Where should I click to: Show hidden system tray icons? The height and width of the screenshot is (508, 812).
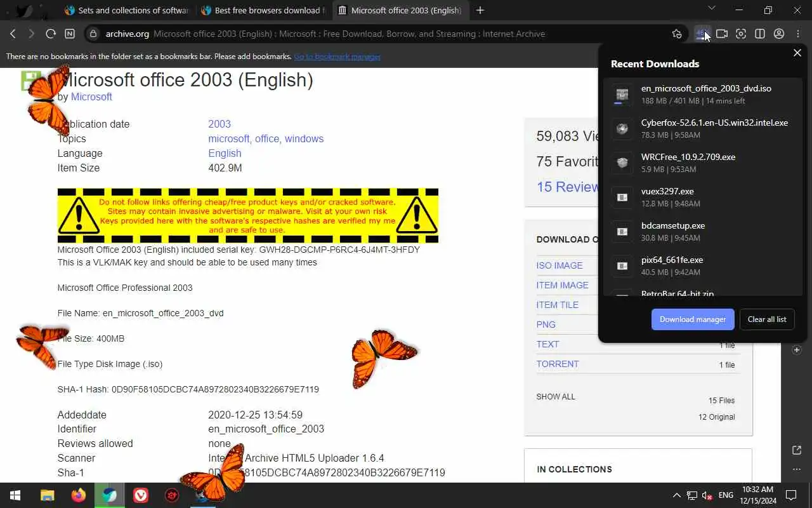676,495
